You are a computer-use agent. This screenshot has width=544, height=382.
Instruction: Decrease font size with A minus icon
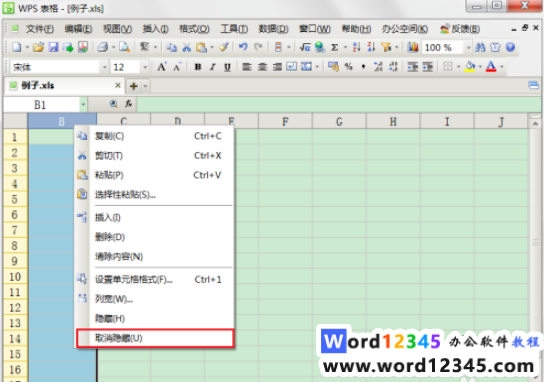click(x=177, y=67)
